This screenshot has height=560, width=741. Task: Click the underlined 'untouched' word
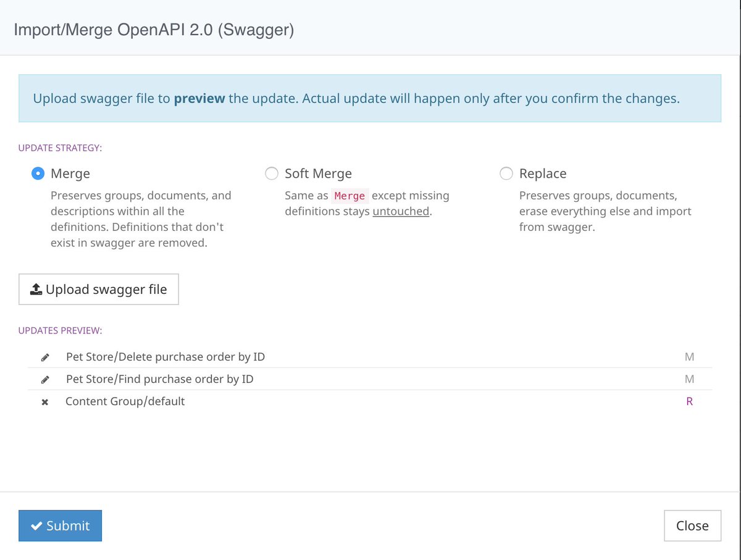pos(401,211)
